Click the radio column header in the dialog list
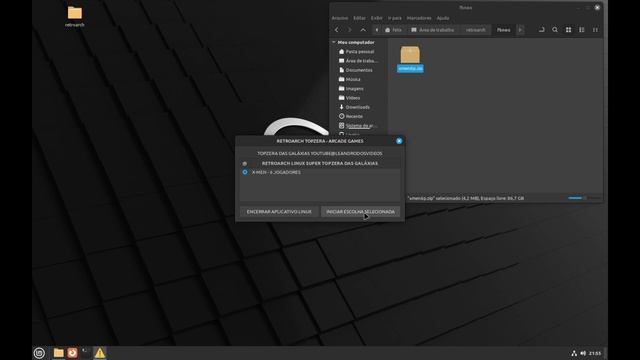The height and width of the screenshot is (360, 640). pyautogui.click(x=245, y=163)
